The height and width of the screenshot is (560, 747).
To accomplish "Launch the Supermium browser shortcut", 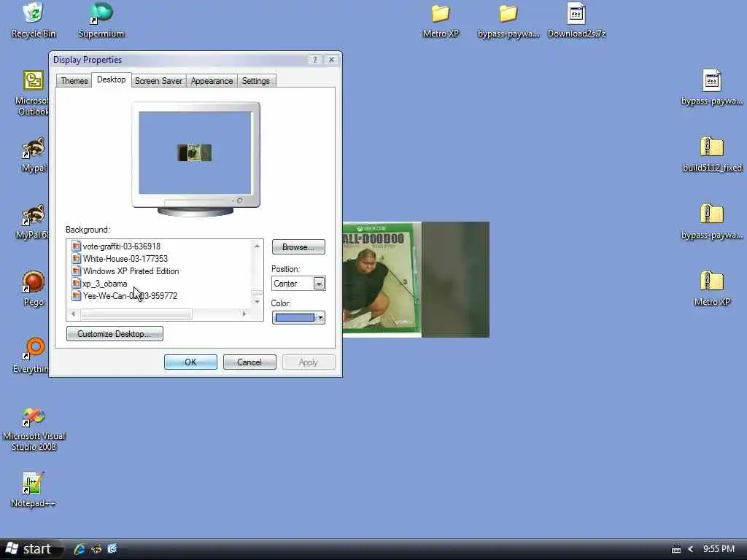I will pos(101,20).
